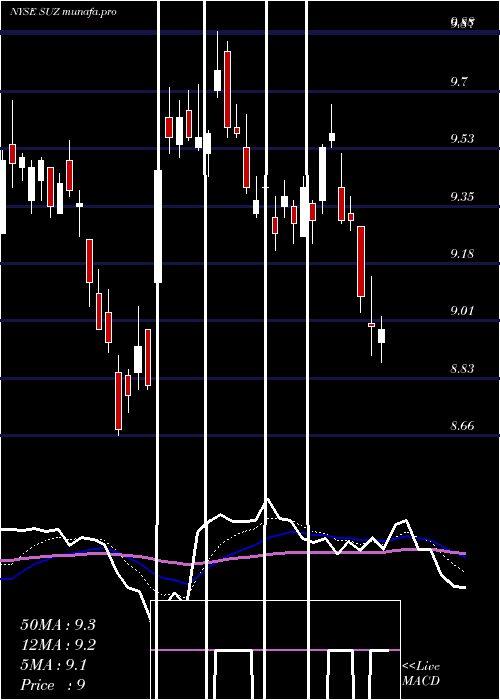Screen dimensions: 500x700
Task: Click the 8.83 price axis label
Action: (x=462, y=368)
